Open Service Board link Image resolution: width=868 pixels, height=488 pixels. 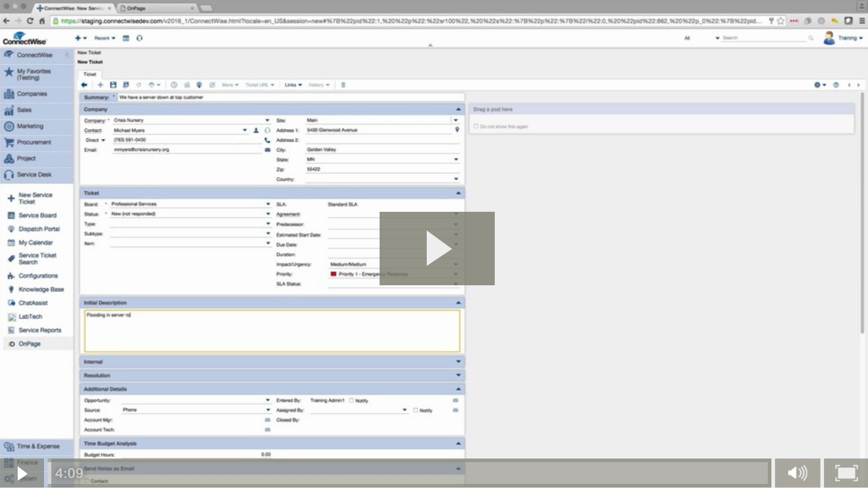(37, 215)
